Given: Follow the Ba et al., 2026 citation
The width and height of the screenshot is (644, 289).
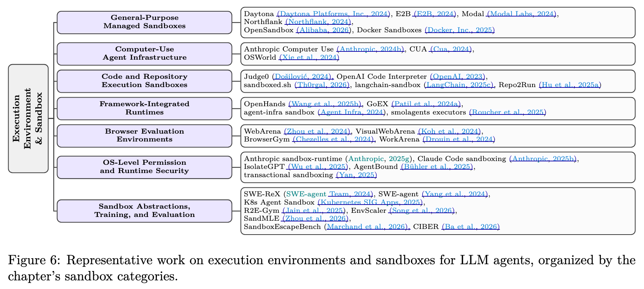Looking at the screenshot, I should 471,227.
